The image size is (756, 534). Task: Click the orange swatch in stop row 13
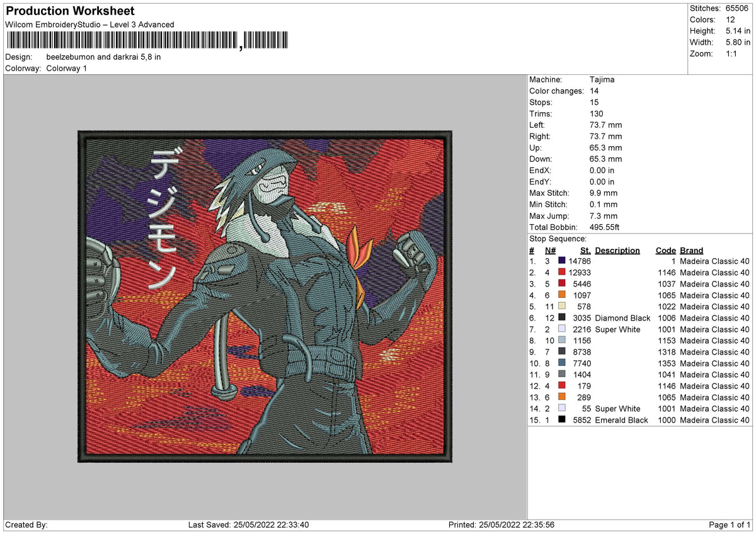(562, 397)
